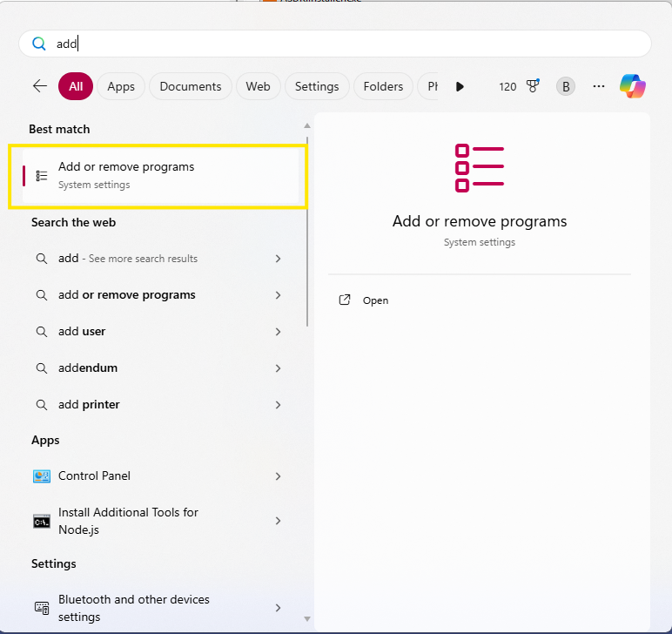The image size is (672, 634).
Task: Click the Node.js tools command prompt icon
Action: (41, 521)
